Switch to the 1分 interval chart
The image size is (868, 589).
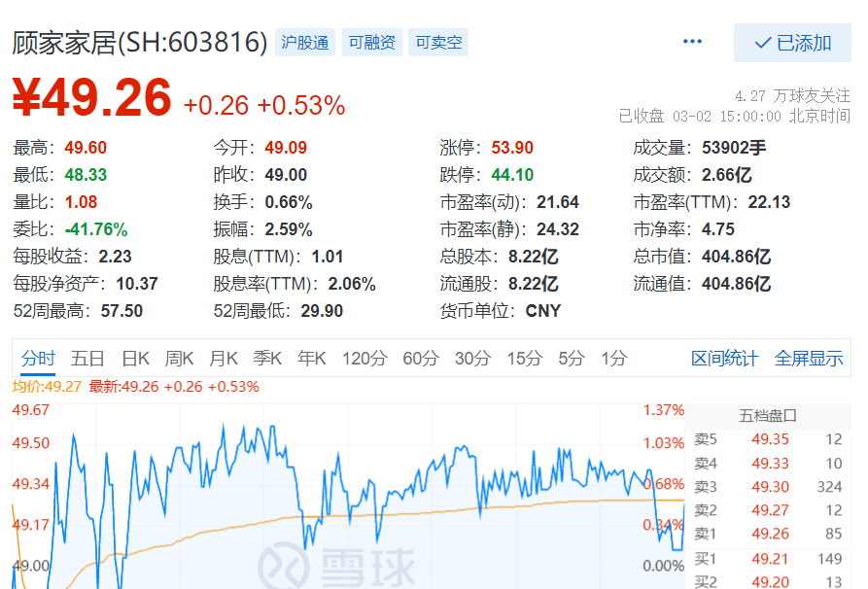coord(614,359)
